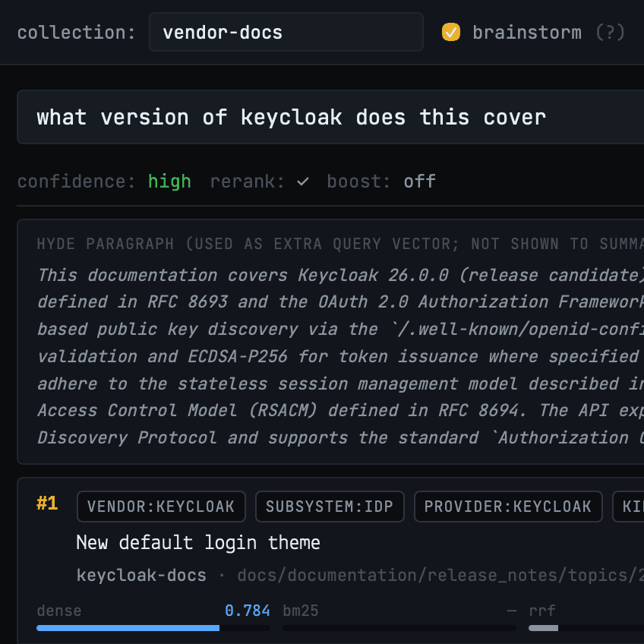
Task: Click the HYDE paragraph heading
Action: point(340,244)
